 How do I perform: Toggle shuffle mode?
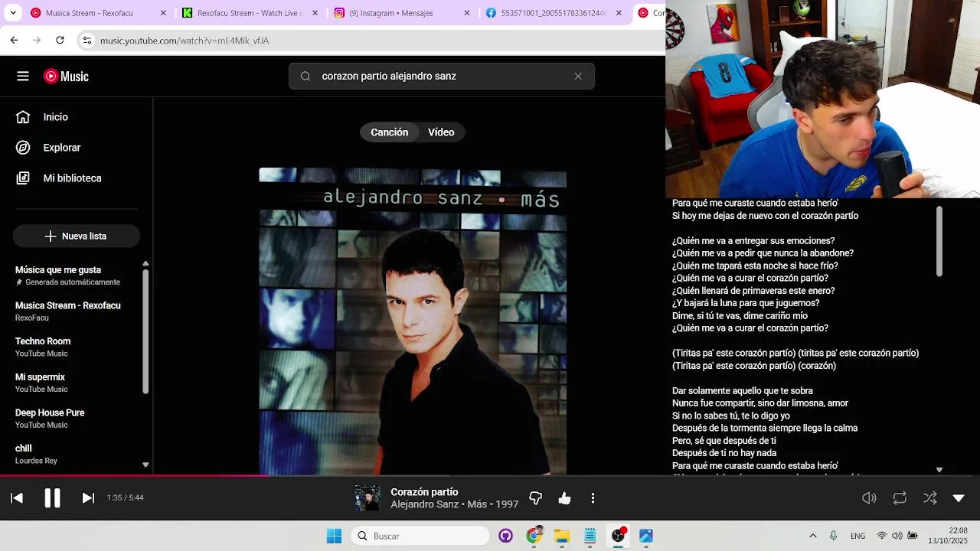click(929, 498)
